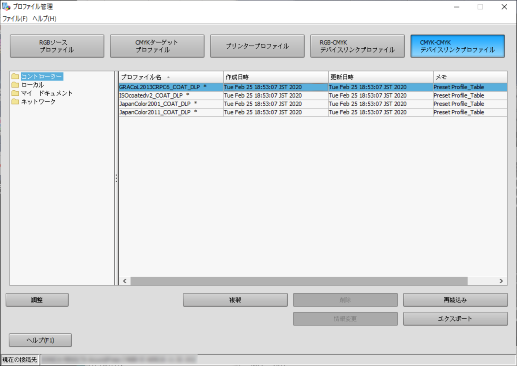Click the 再読込み button
The width and height of the screenshot is (517, 366).
point(455,300)
